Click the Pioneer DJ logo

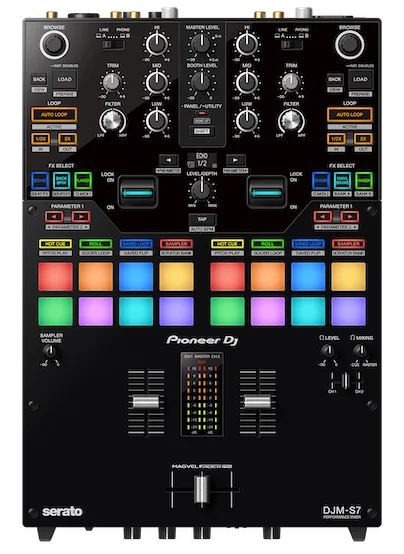pos(202,340)
